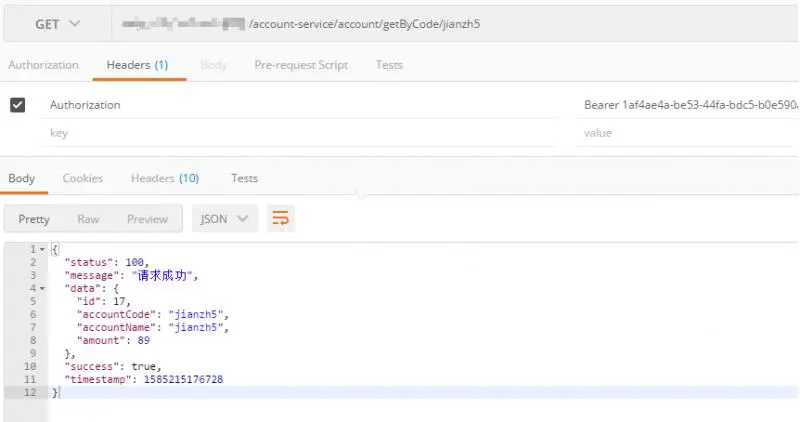Open the response Headers (10) tab
Viewport: 800px width, 422px height.
pos(165,178)
